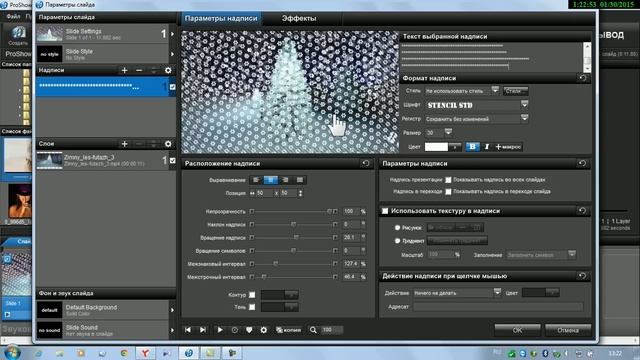Remove the selected caption via the Надписи minus icon
640x360 pixels.
(139, 70)
